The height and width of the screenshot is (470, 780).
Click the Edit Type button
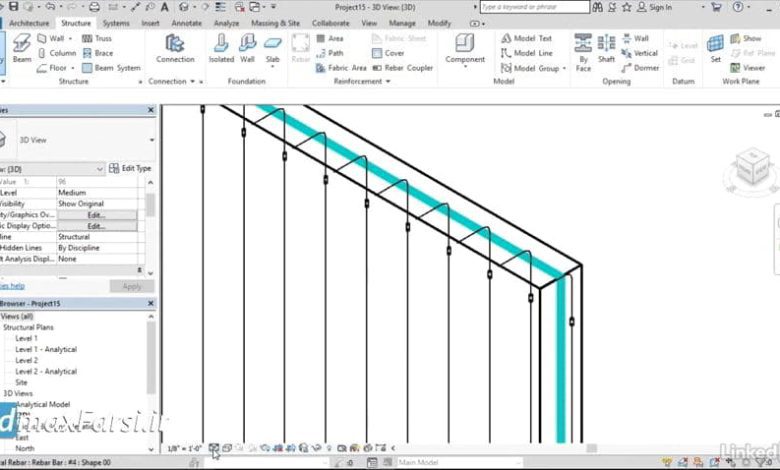(x=130, y=168)
